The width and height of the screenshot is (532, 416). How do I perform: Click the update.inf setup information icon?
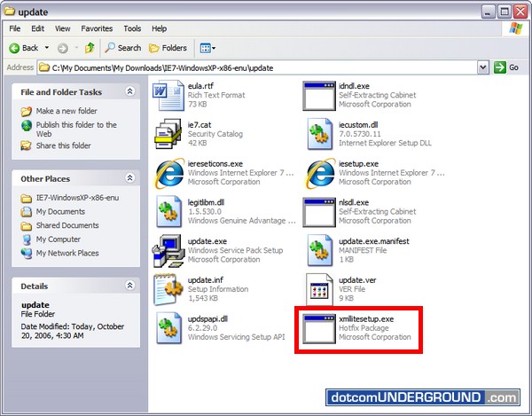168,289
